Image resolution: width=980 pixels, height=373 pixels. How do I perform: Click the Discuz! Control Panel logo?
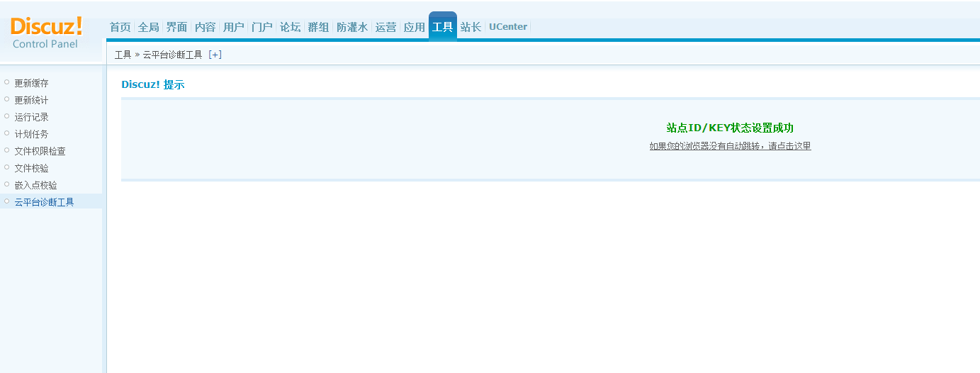(47, 33)
